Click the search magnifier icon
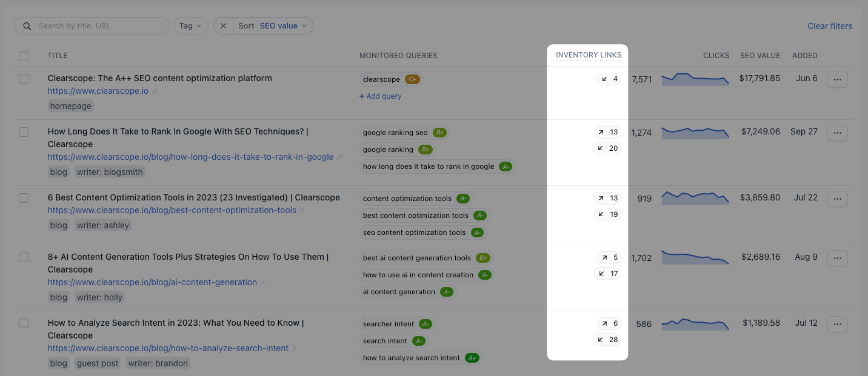Screen dimensions: 868x376 pyautogui.click(x=27, y=26)
